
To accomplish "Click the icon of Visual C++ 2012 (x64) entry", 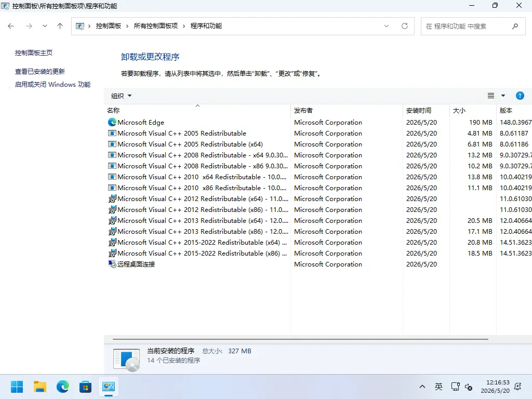I will tap(112, 199).
